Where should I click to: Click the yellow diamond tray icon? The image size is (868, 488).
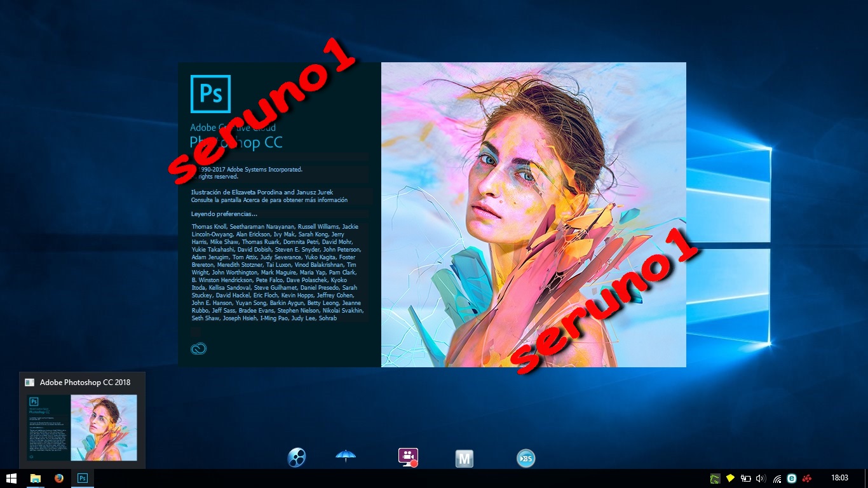[731, 478]
